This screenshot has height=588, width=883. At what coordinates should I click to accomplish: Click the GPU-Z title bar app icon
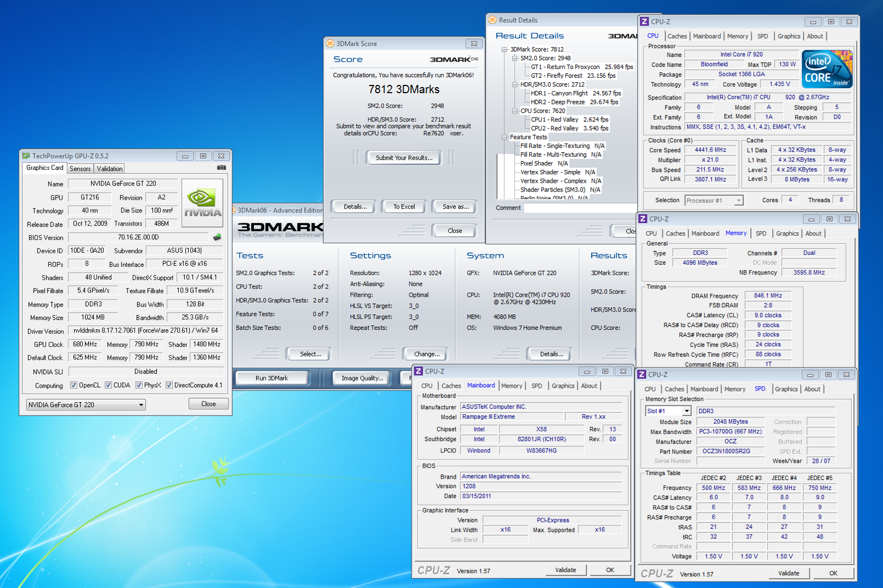(x=26, y=156)
